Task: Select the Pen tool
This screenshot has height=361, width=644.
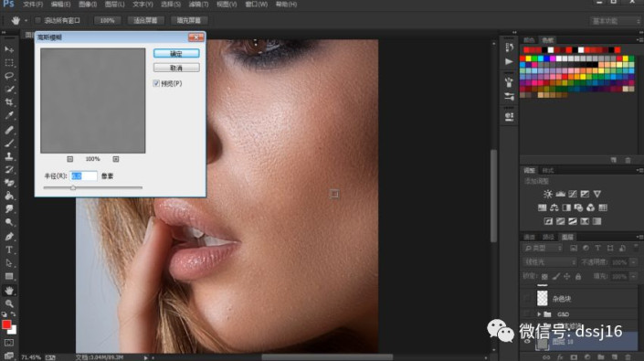Action: pyautogui.click(x=9, y=236)
